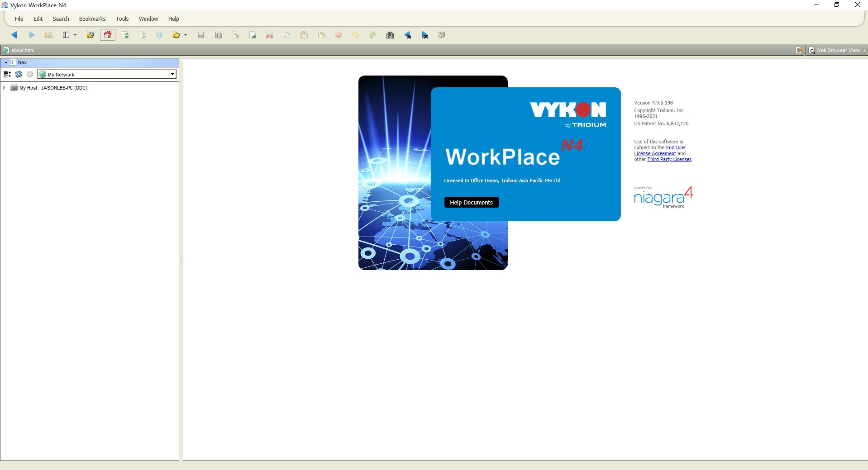Open the Web Browser View selector
868x470 pixels.
click(x=837, y=50)
